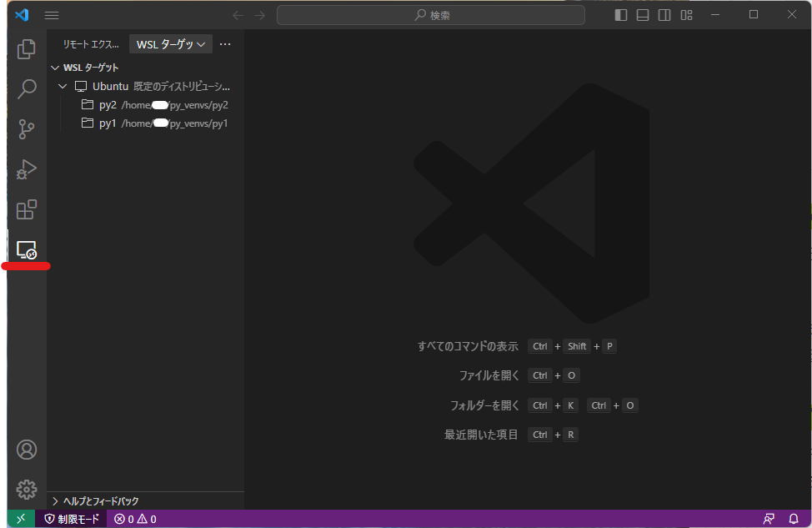The height and width of the screenshot is (528, 812).
Task: Expand the ヘルプとフィードバック section
Action: (146, 501)
